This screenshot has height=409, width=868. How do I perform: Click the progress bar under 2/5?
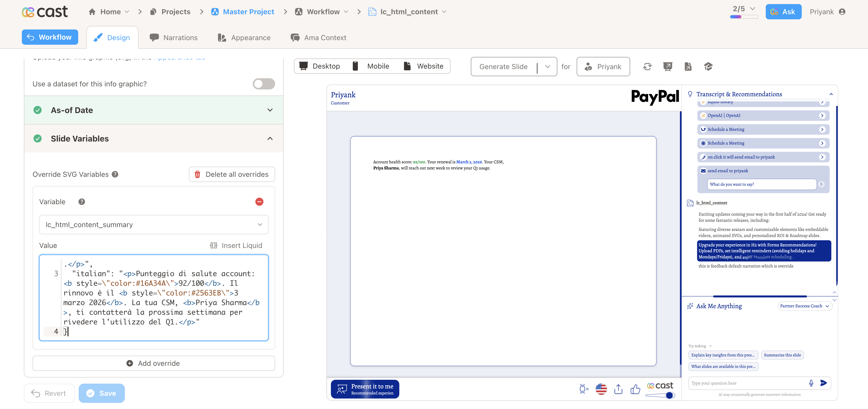click(744, 17)
